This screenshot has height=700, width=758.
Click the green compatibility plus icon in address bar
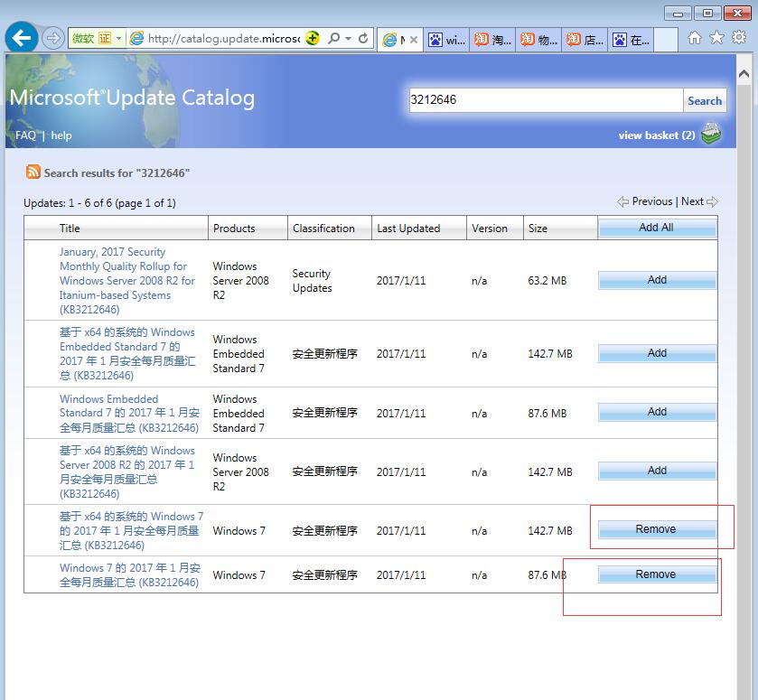(x=313, y=38)
